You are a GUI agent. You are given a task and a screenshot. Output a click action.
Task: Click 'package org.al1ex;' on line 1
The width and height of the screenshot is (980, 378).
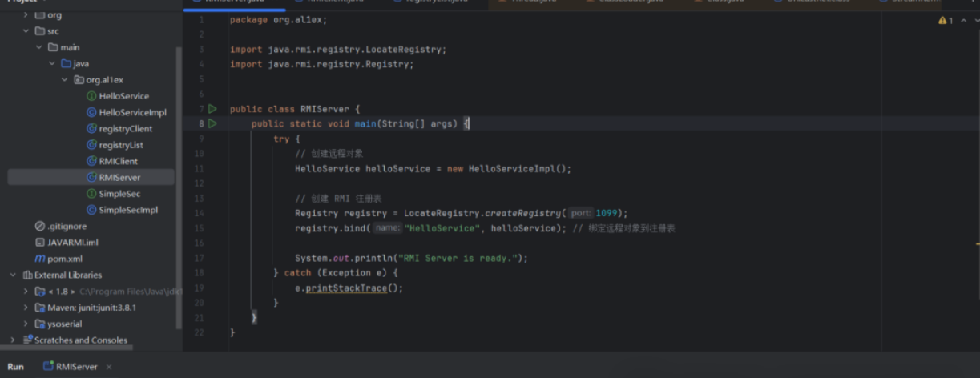(278, 19)
